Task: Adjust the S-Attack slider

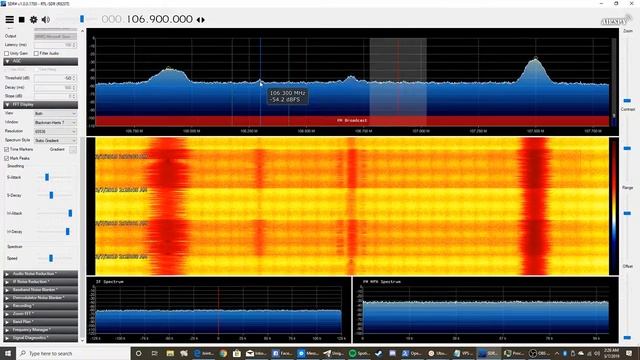Action: [x=47, y=177]
